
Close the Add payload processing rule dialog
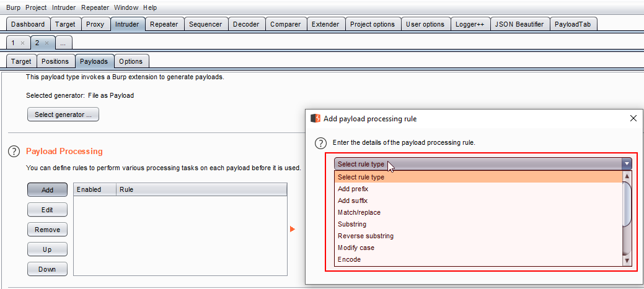pyautogui.click(x=633, y=118)
